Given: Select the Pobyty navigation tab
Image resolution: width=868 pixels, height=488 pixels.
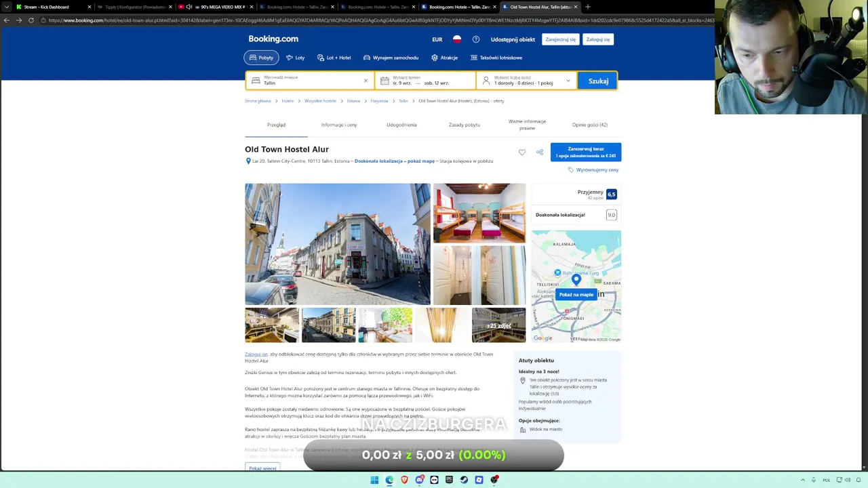Looking at the screenshot, I should point(261,58).
